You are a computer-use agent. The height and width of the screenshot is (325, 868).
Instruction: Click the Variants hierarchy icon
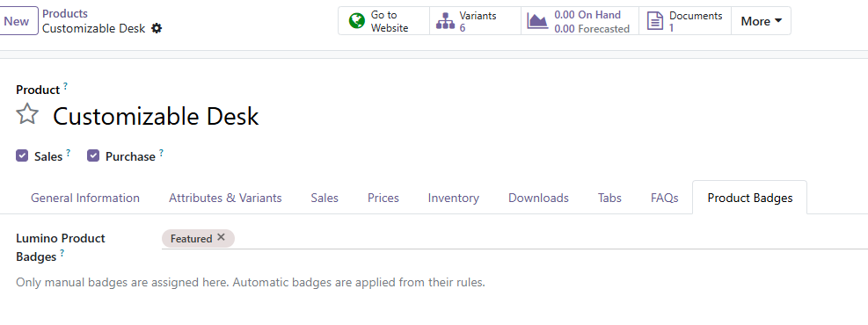(445, 21)
